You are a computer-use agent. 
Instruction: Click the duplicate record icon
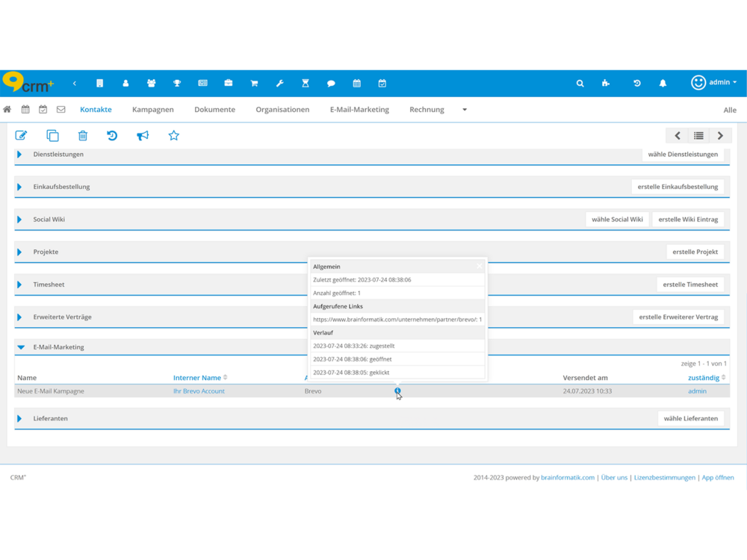[x=52, y=135]
